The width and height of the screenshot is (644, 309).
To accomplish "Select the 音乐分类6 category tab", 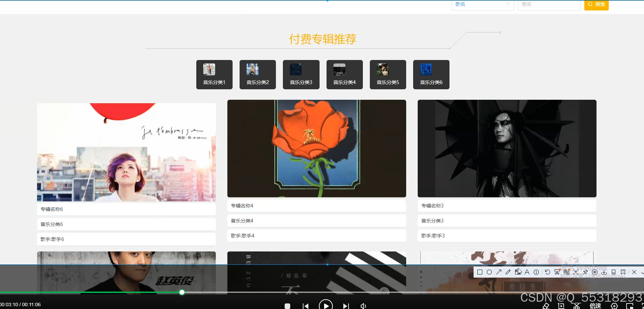I will [431, 75].
